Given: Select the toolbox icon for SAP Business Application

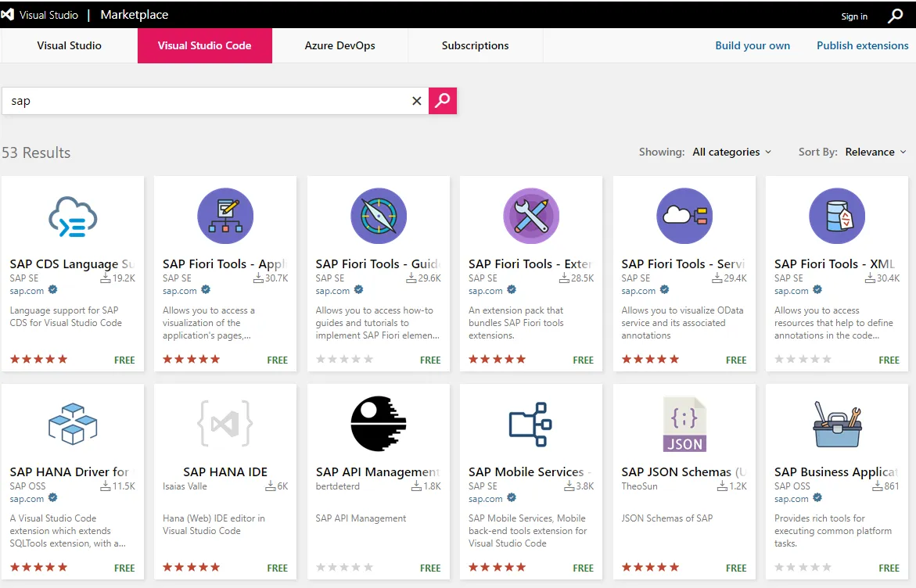Looking at the screenshot, I should coord(837,425).
